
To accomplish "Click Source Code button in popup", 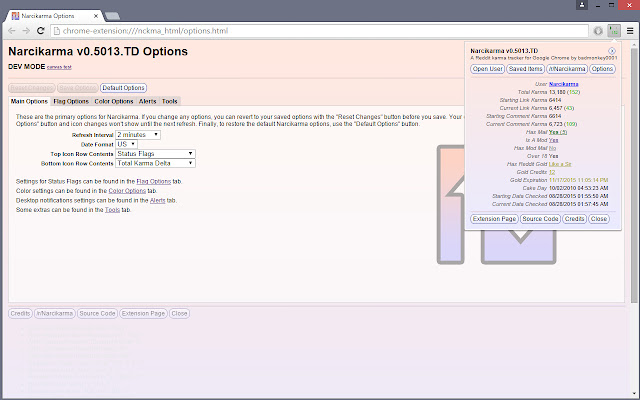I will pyautogui.click(x=540, y=219).
